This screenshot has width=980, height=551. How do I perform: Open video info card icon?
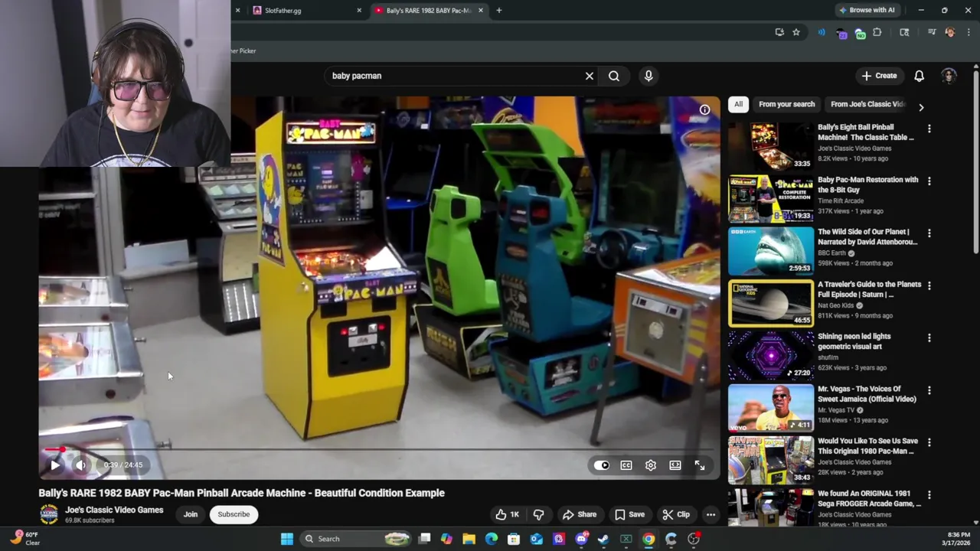(x=704, y=109)
